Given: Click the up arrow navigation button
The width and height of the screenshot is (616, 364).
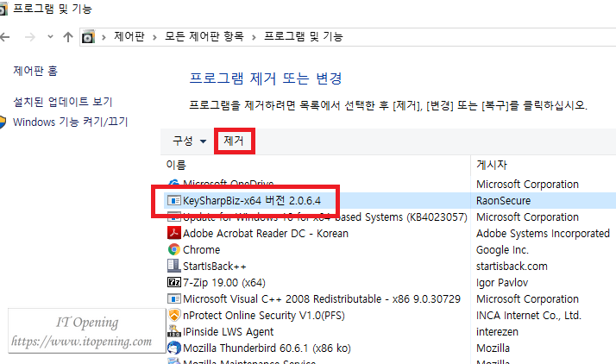Looking at the screenshot, I should (67, 36).
